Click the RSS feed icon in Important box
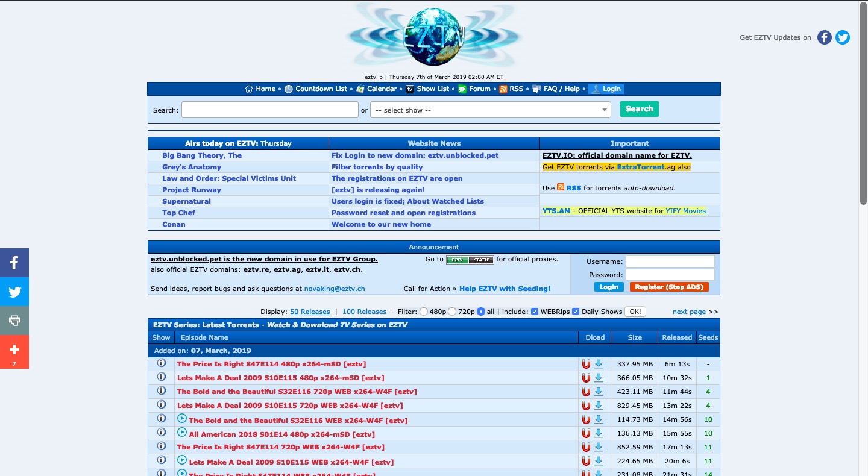Image resolution: width=868 pixels, height=476 pixels. pyautogui.click(x=561, y=187)
